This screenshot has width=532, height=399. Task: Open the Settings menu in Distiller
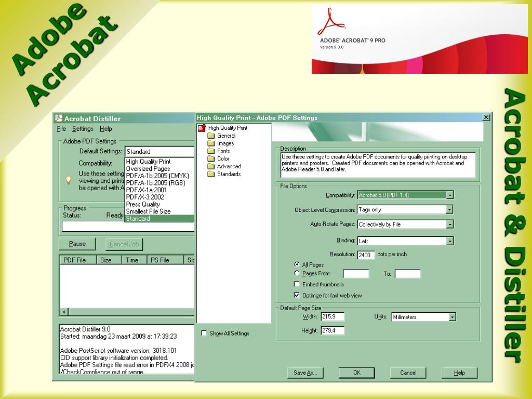83,129
